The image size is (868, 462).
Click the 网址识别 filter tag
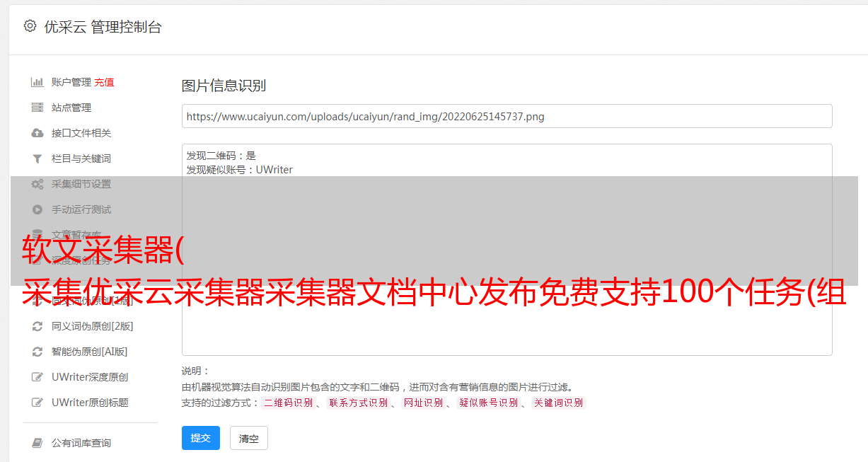pos(423,403)
